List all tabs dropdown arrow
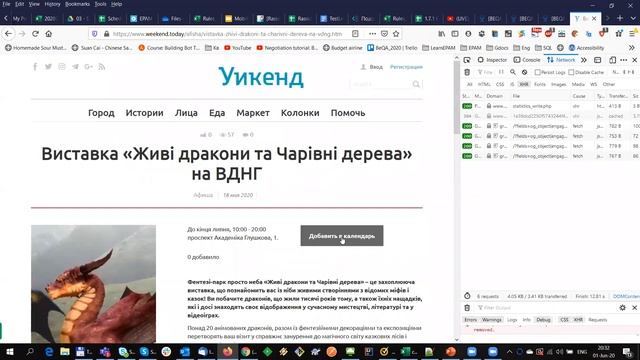Screen dimensions: 640x360 (x=633, y=18)
